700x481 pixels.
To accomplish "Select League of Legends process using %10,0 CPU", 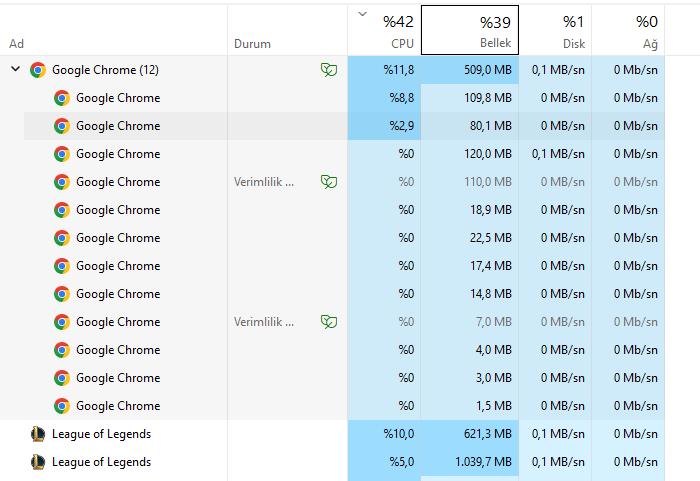I will pyautogui.click(x=101, y=434).
